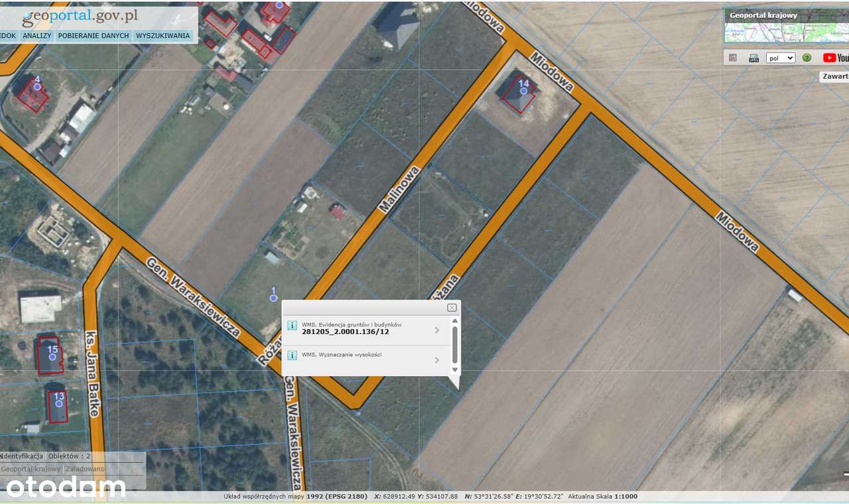Open the map legend icon
This screenshot has width=849, height=504.
pos(733,58)
